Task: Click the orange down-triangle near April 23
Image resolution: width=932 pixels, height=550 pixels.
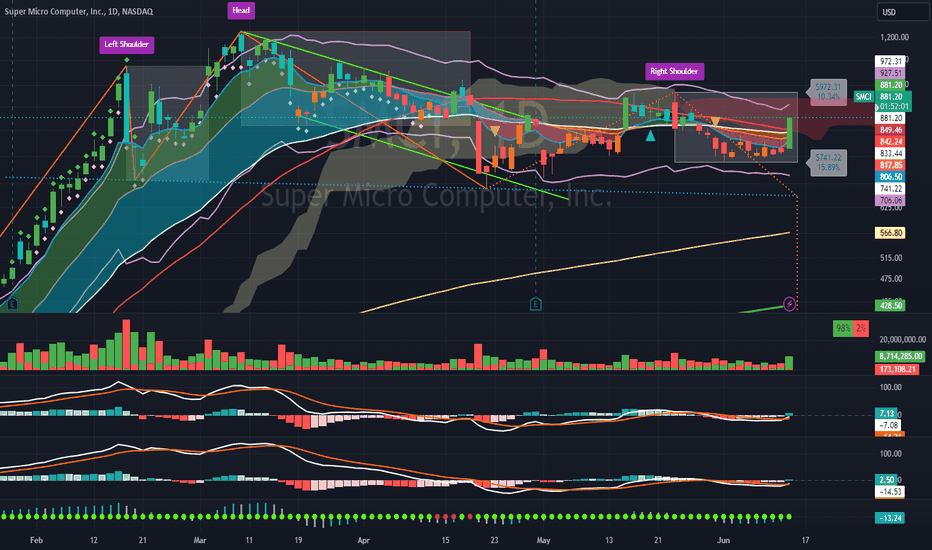Action: [x=495, y=131]
